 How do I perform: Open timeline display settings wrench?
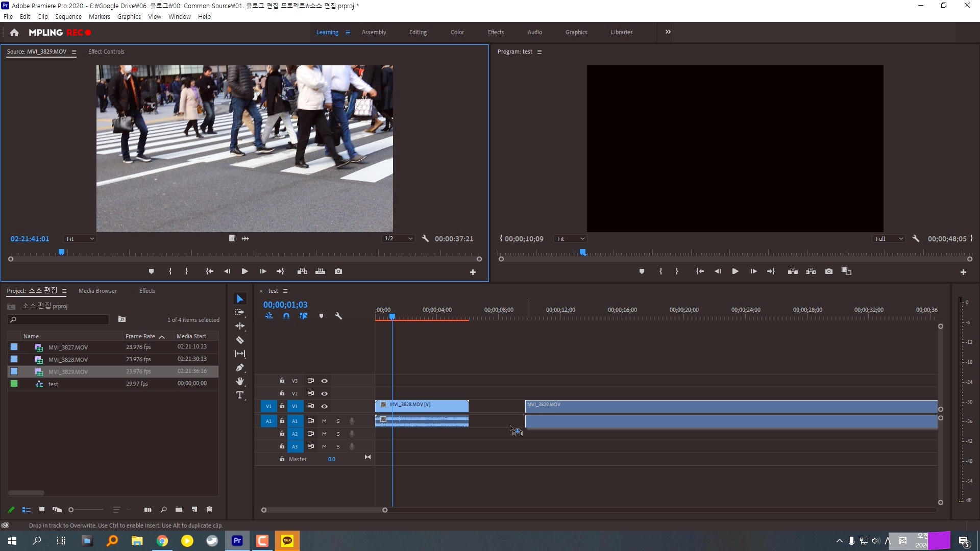(338, 316)
